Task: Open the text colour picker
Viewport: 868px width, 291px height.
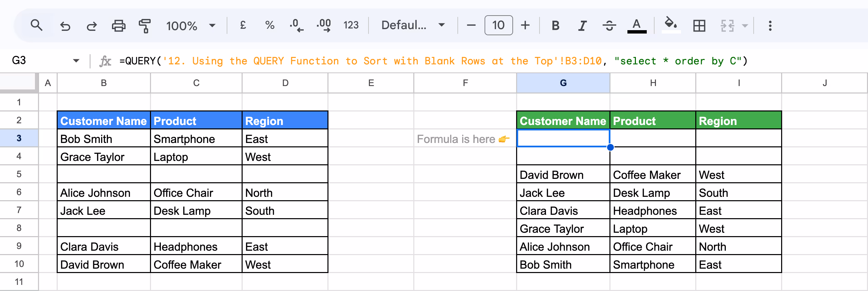Action: 637,26
